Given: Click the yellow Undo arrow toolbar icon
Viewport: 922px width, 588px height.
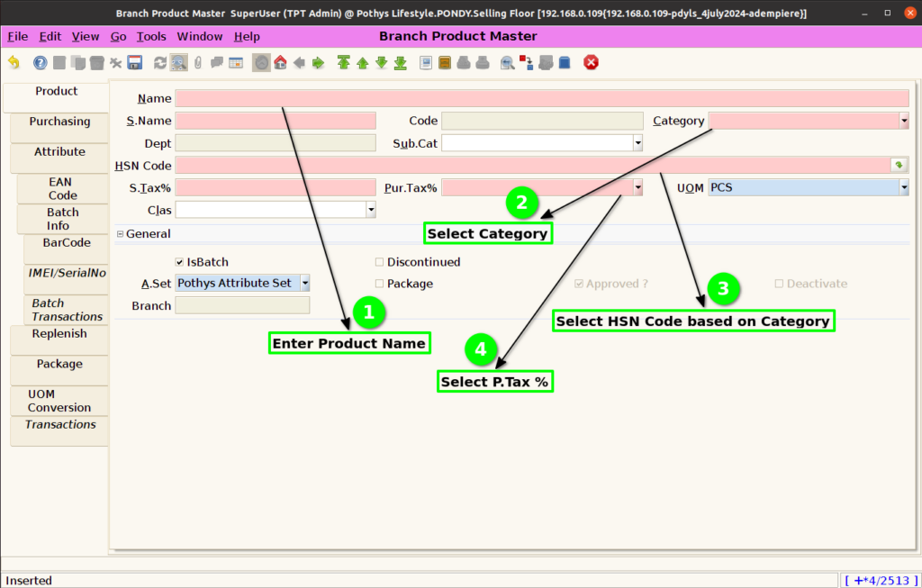Looking at the screenshot, I should (x=14, y=62).
